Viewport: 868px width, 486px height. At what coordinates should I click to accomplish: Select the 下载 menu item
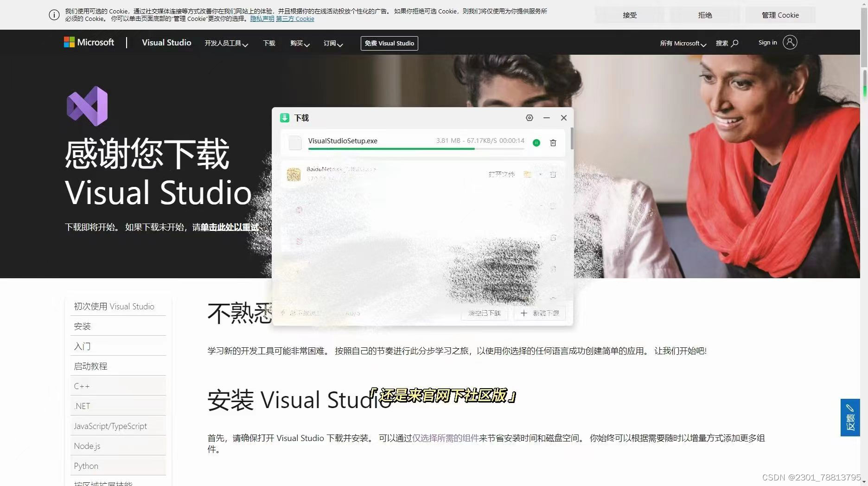click(x=268, y=43)
